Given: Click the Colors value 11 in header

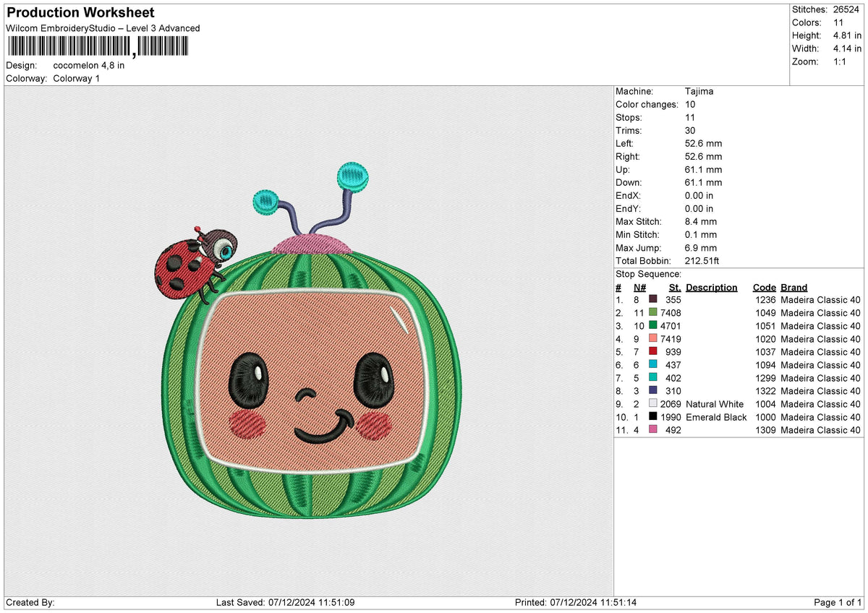Looking at the screenshot, I should click(x=838, y=22).
